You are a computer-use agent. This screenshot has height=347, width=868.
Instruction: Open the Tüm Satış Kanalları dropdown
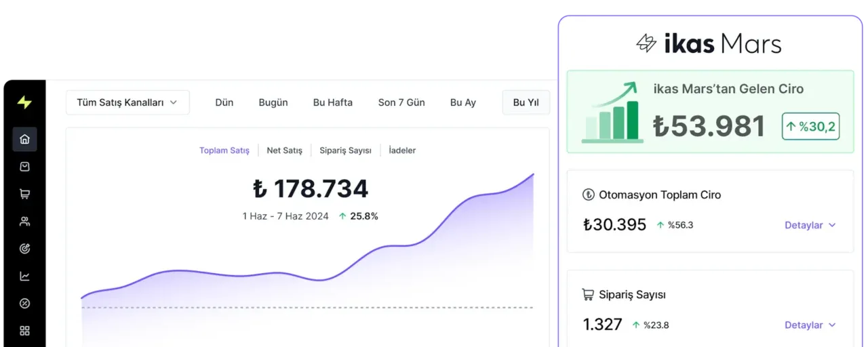pos(127,102)
